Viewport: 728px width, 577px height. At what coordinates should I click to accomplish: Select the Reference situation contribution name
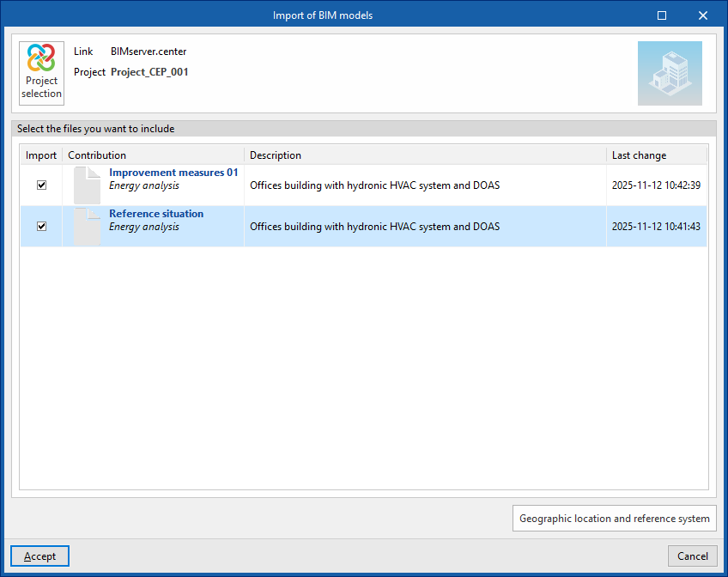(x=156, y=214)
